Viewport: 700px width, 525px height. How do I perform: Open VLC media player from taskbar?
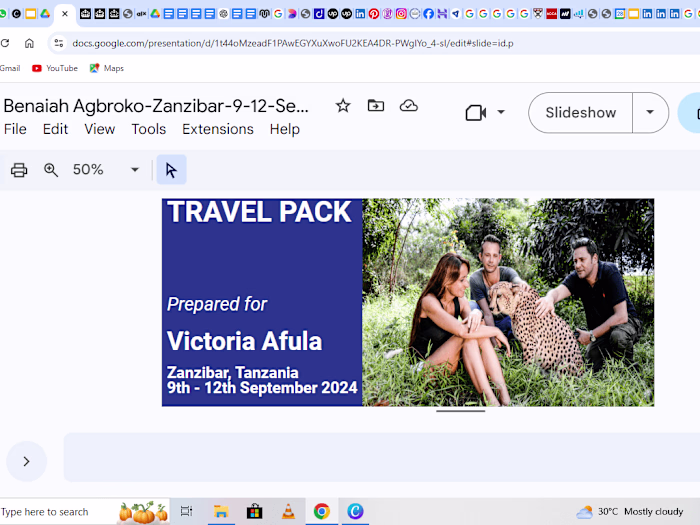(288, 511)
